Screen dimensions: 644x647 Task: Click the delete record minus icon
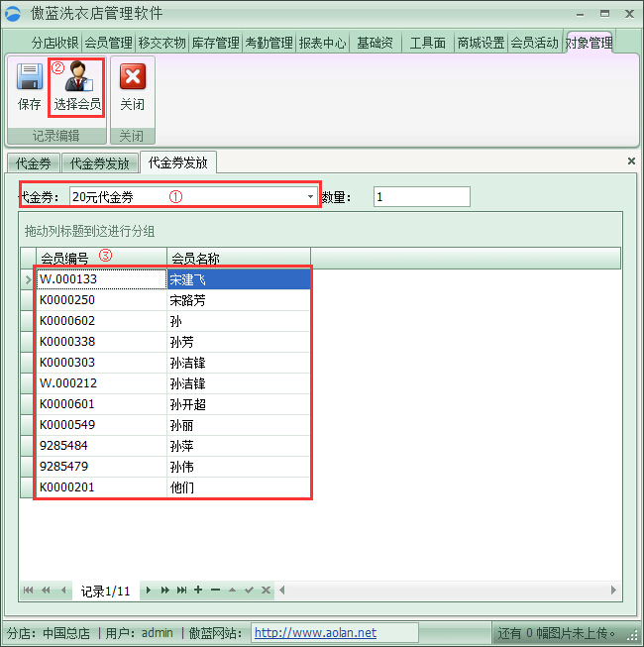tap(215, 591)
